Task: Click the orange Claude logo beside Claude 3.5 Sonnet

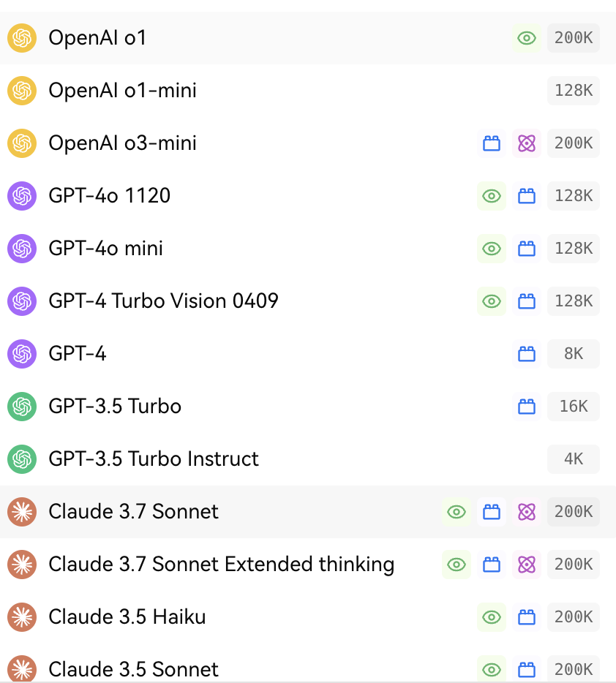Action: pos(22,669)
